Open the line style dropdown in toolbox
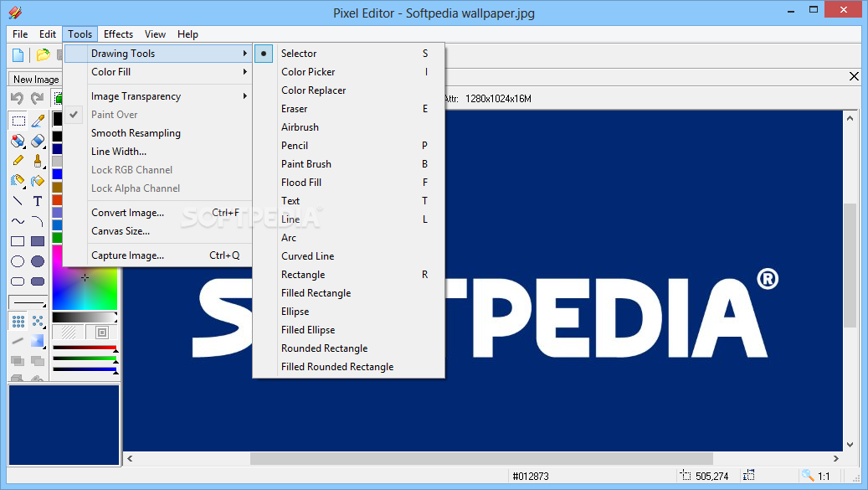 coord(28,302)
